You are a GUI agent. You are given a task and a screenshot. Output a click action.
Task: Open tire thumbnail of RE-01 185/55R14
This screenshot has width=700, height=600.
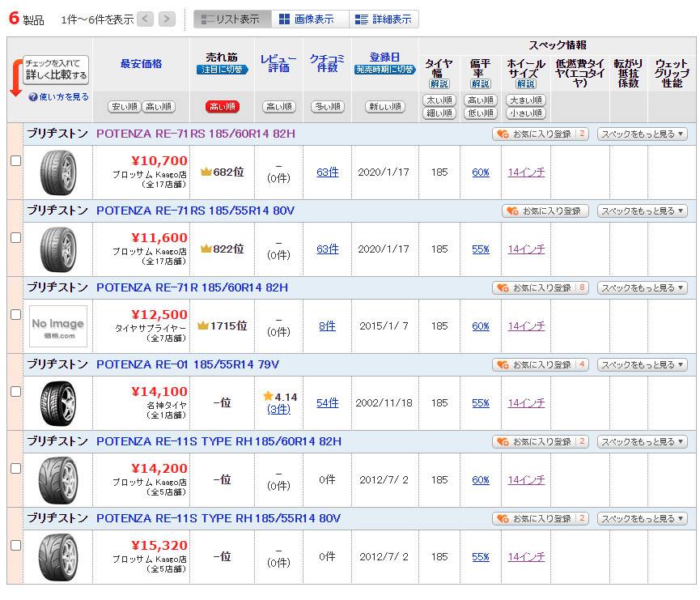[58, 403]
